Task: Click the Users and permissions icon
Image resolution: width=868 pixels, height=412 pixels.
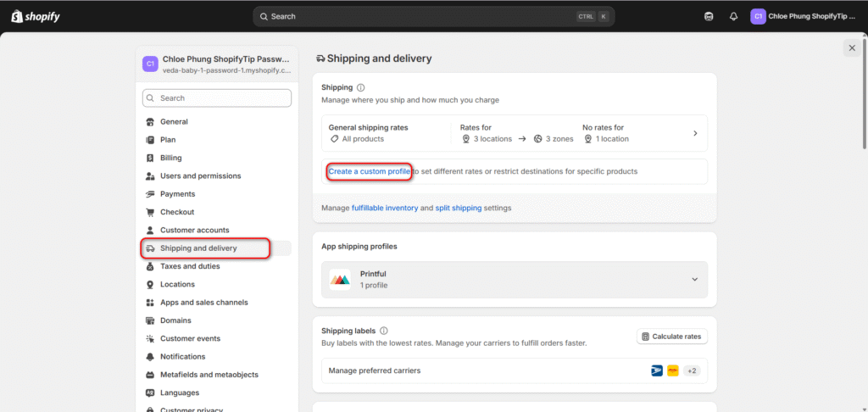Action: coord(149,176)
